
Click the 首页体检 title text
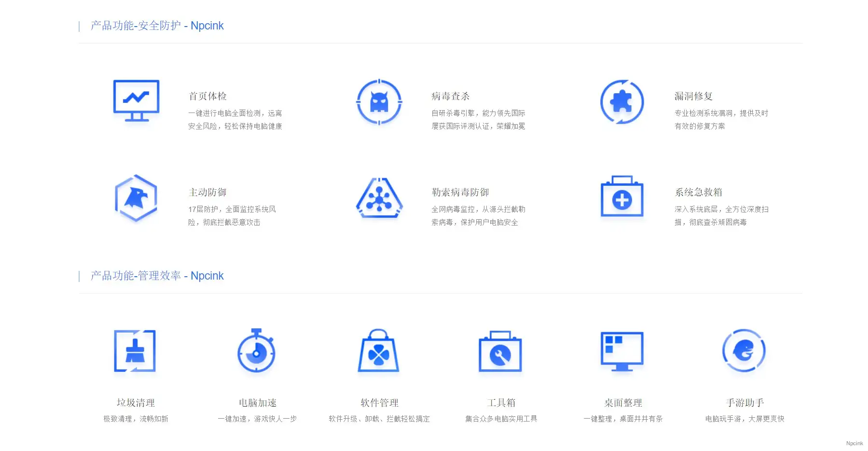click(x=207, y=96)
